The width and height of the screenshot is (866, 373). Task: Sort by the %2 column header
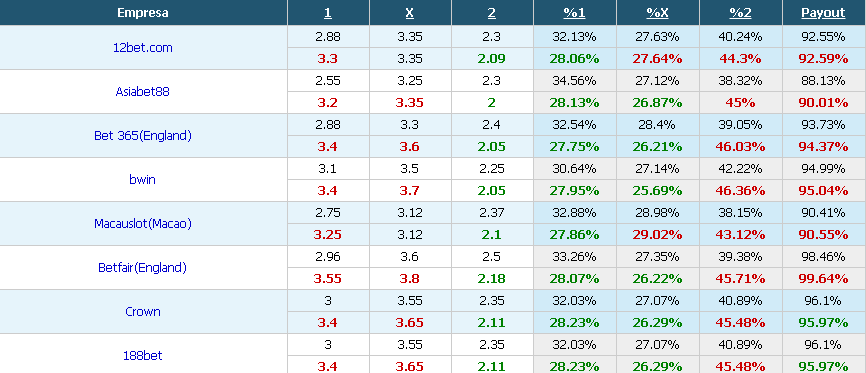(x=740, y=13)
